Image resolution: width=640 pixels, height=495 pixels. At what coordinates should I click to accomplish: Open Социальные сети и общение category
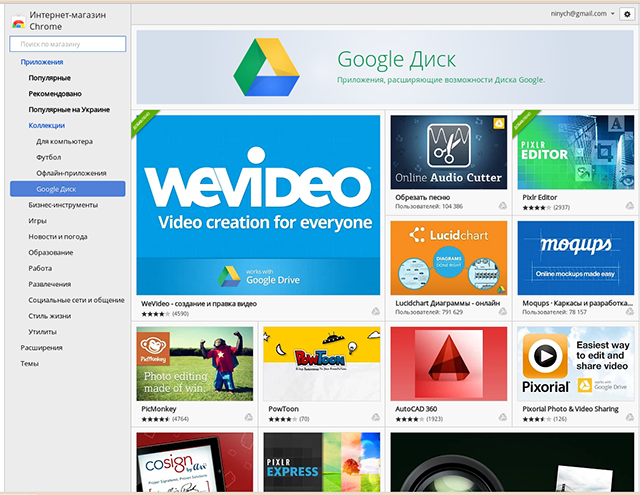(76, 300)
